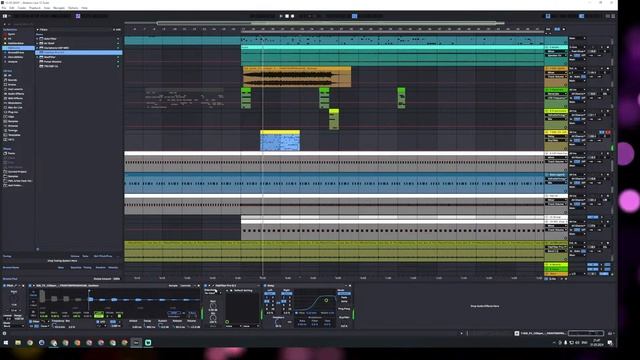Open the Playback menu
This screenshot has height=360, width=640.
pyautogui.click(x=35, y=8)
